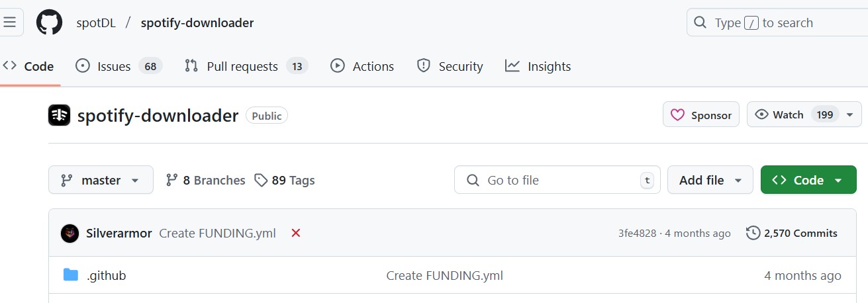This screenshot has height=303, width=868.
Task: Show failed checks via red X icon
Action: pyautogui.click(x=296, y=233)
